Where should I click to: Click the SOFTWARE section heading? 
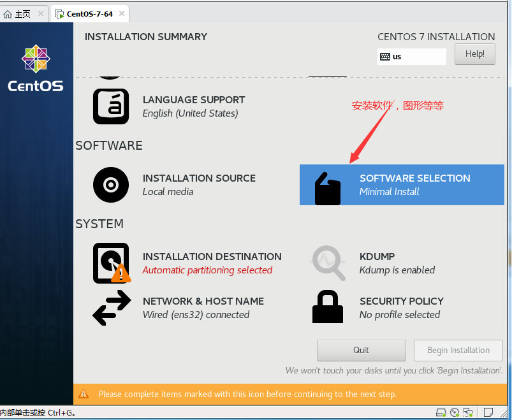(109, 145)
